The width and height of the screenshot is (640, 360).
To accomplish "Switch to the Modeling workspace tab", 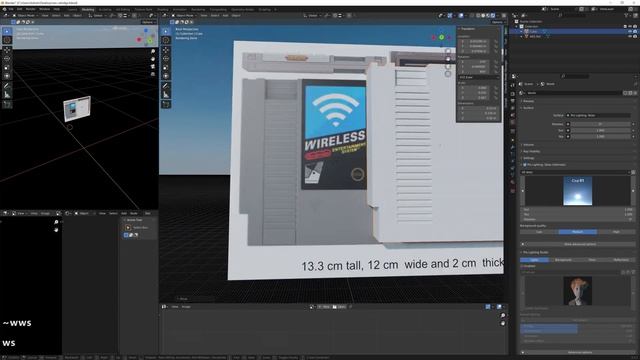I will click(x=88, y=9).
